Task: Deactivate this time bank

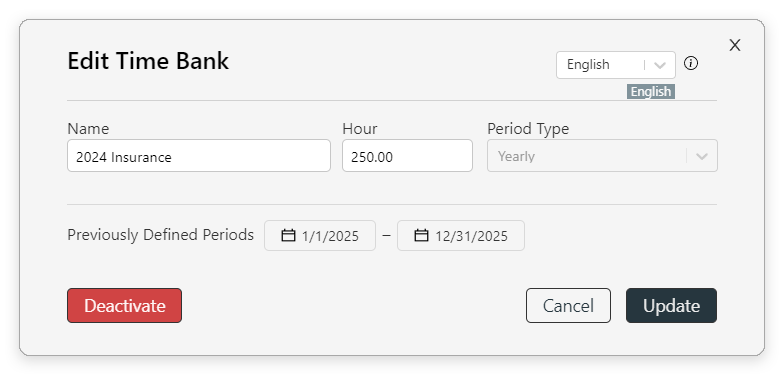Action: point(124,306)
